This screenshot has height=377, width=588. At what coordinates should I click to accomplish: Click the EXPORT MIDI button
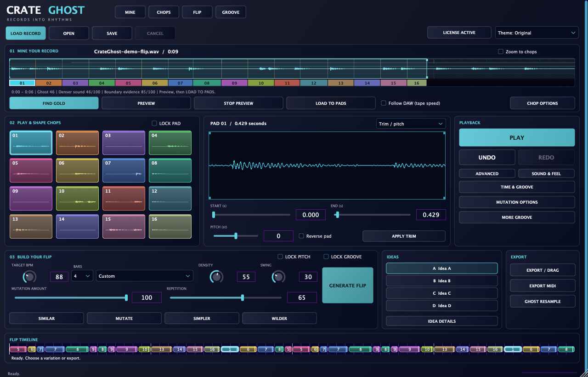tap(543, 286)
